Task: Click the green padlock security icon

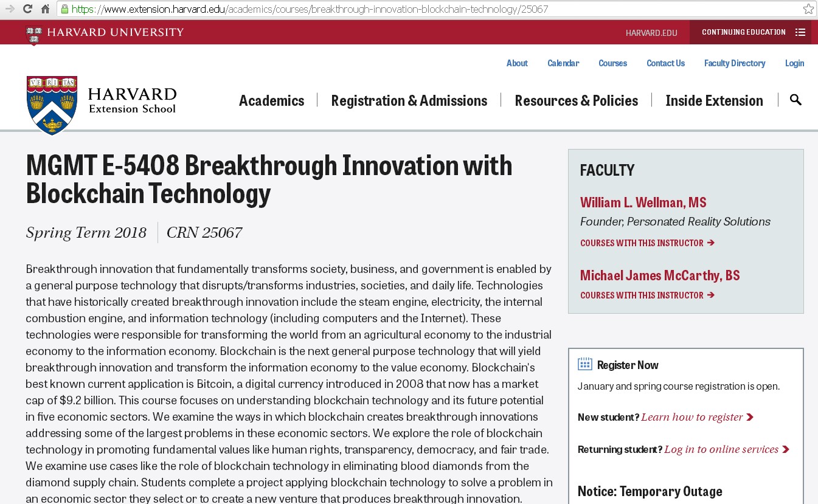Action: click(64, 9)
